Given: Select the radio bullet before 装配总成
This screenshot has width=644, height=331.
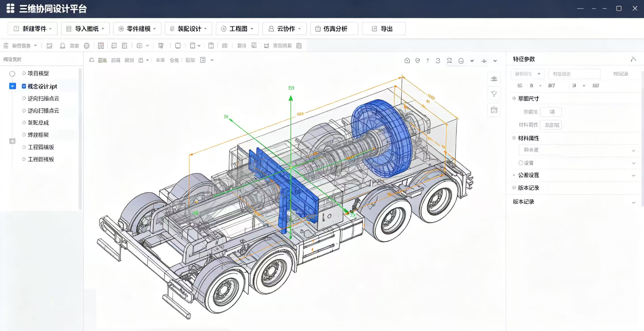Looking at the screenshot, I should [24, 123].
